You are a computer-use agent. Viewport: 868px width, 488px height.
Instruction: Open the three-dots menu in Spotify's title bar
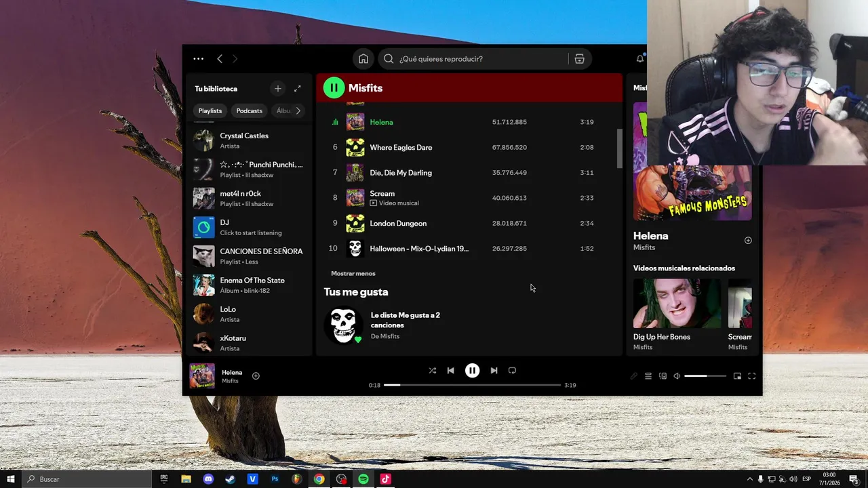[x=198, y=59]
